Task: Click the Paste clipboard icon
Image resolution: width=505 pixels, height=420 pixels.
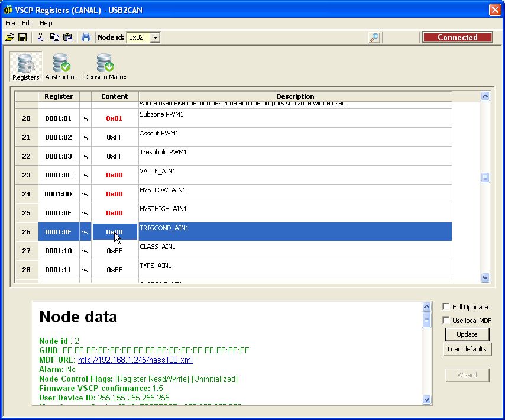Action: [67, 37]
